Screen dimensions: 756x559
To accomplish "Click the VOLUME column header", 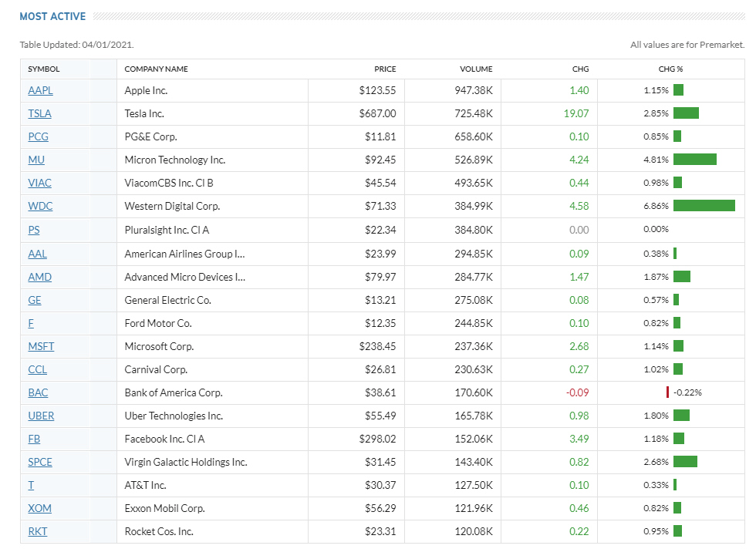I will click(476, 69).
